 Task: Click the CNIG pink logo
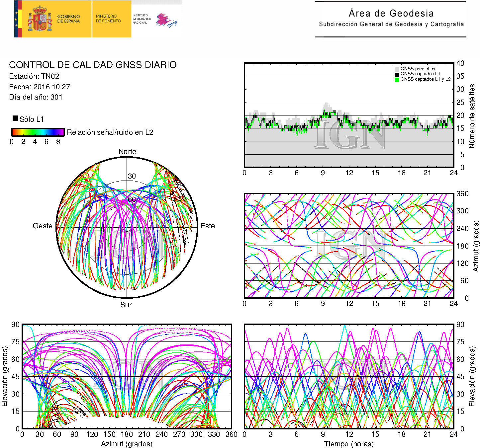pos(166,20)
